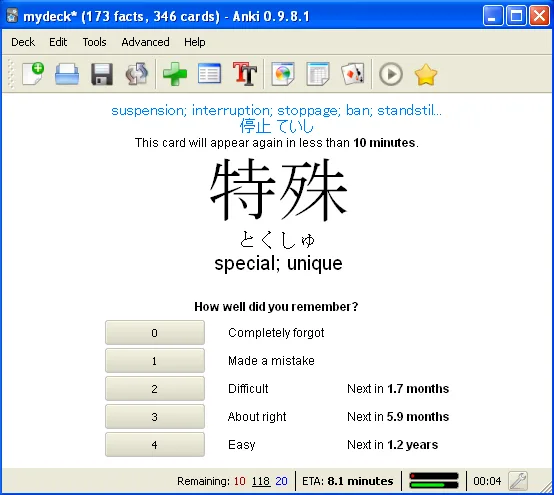Click the red-green progress bar in status bar

[x=434, y=481]
